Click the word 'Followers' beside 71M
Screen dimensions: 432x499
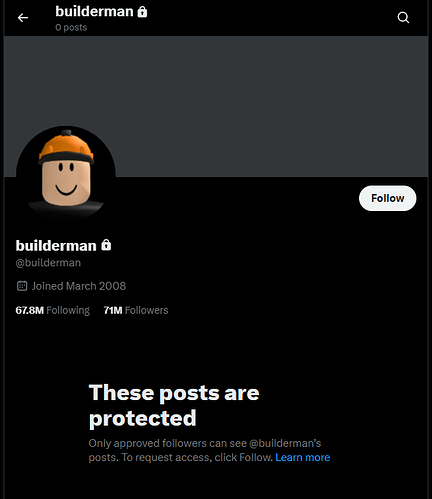click(x=146, y=310)
